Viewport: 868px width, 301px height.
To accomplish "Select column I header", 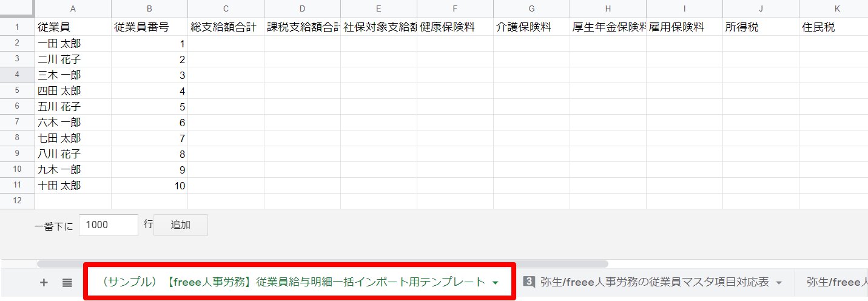I will click(684, 8).
